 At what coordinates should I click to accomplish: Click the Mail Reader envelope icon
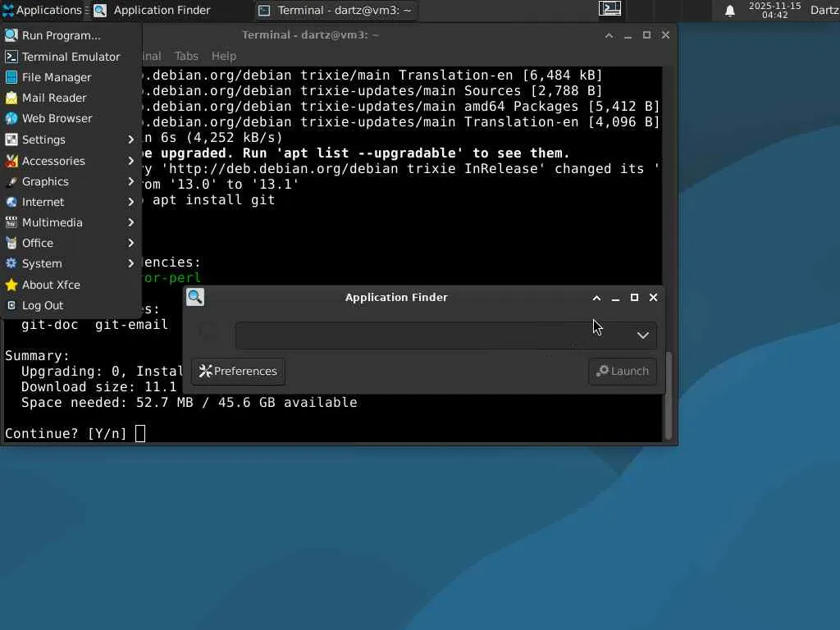[11, 98]
